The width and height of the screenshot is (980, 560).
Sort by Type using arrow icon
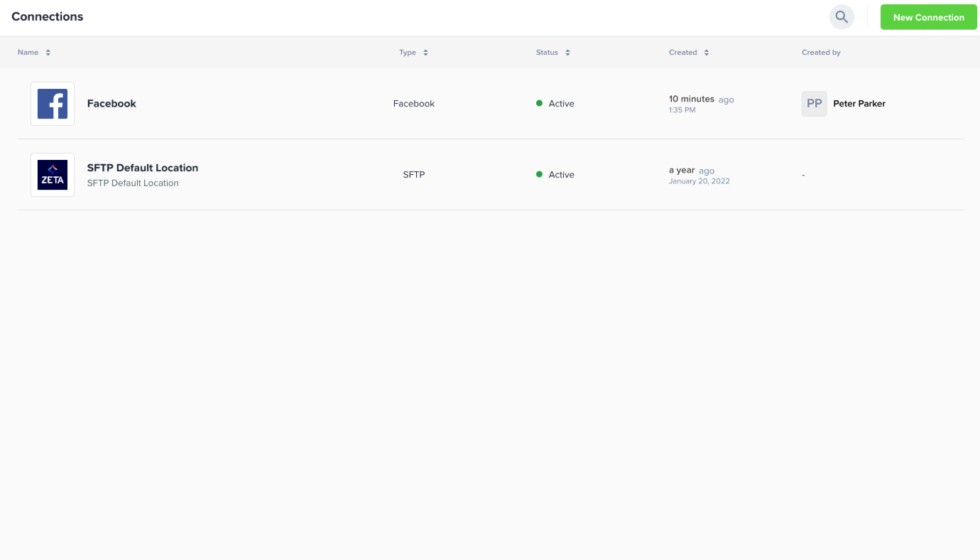(x=425, y=53)
